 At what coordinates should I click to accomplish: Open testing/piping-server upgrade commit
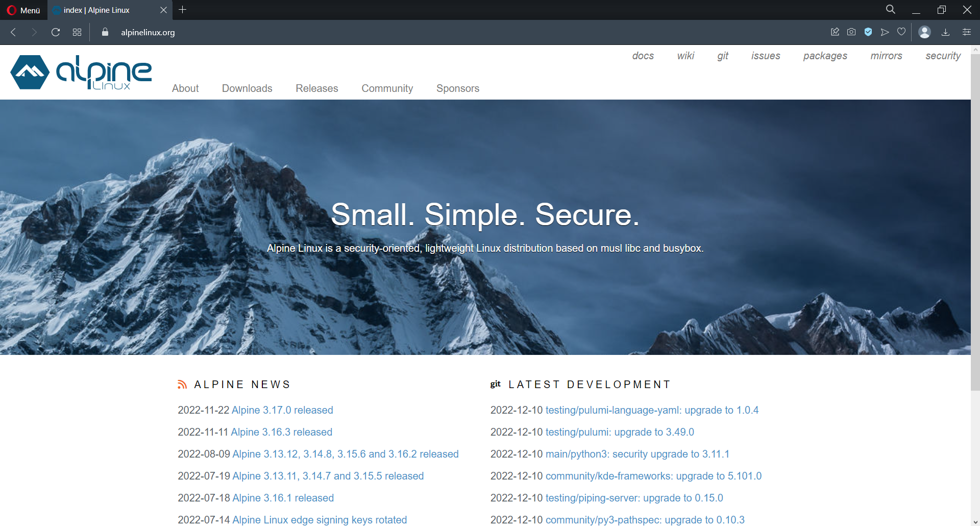(634, 498)
